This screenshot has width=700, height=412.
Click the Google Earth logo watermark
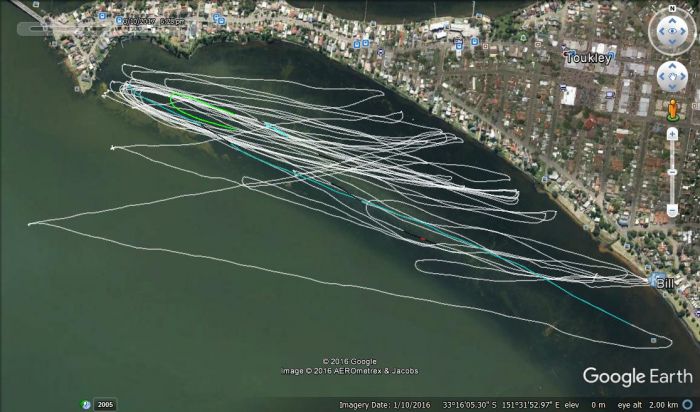click(637, 376)
